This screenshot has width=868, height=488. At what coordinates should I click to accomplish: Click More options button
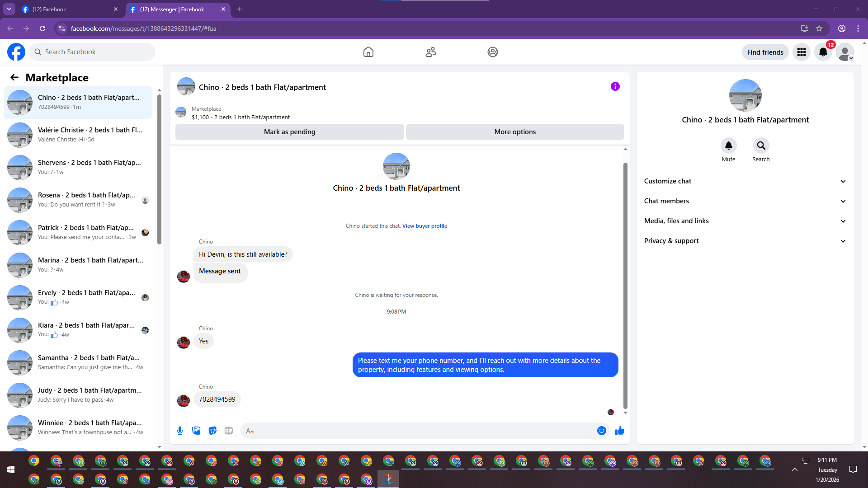click(x=515, y=132)
